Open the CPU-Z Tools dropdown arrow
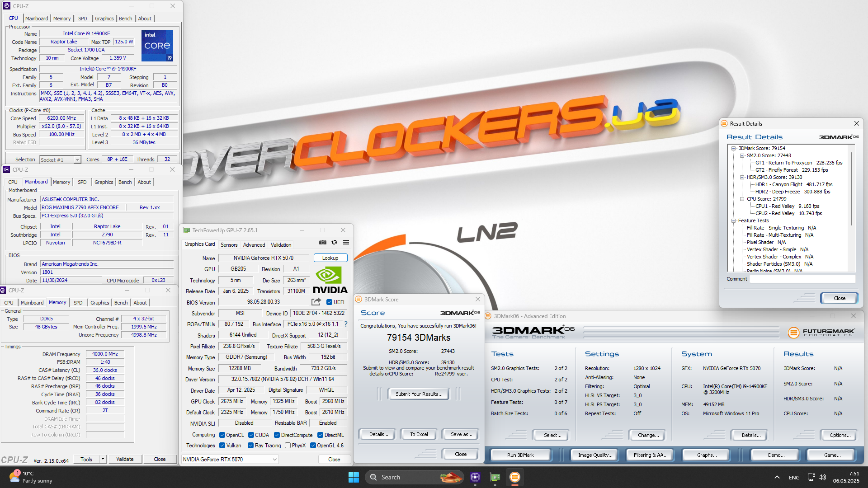 tap(103, 459)
